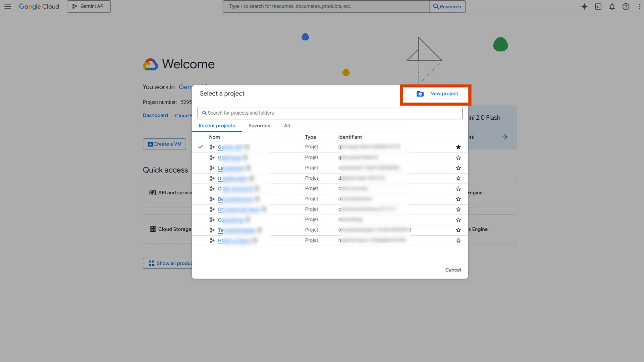Click the project icon in the 'Cl' row
Screen dimensions: 644x362
pyautogui.click(x=212, y=189)
